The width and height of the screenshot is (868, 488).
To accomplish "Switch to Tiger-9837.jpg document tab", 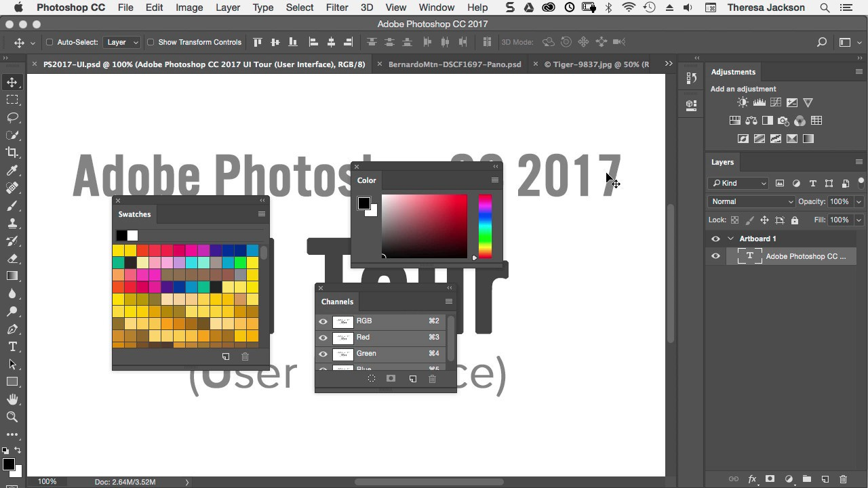I will click(597, 64).
